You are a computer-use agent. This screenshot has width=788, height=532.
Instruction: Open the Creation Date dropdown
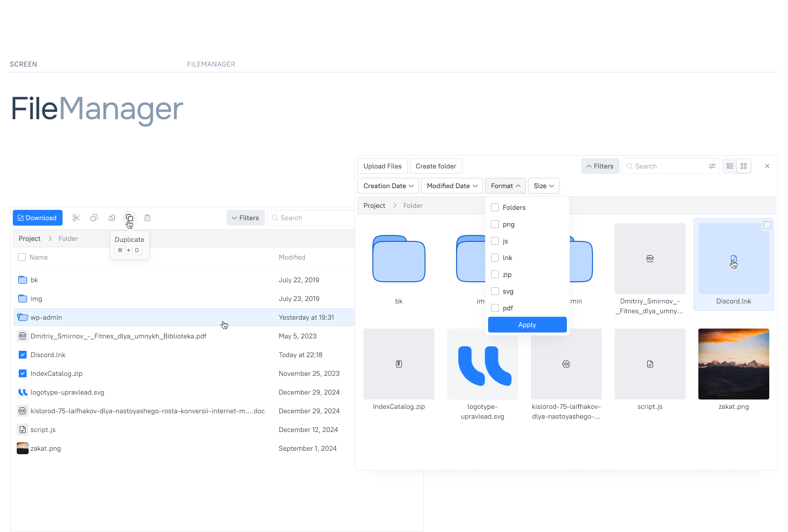tap(388, 186)
